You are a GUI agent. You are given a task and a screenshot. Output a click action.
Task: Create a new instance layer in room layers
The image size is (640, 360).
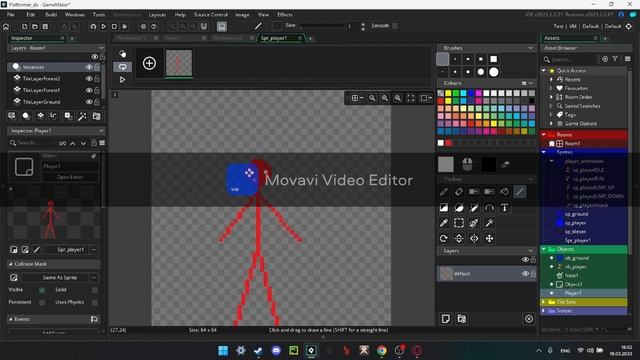(26, 116)
